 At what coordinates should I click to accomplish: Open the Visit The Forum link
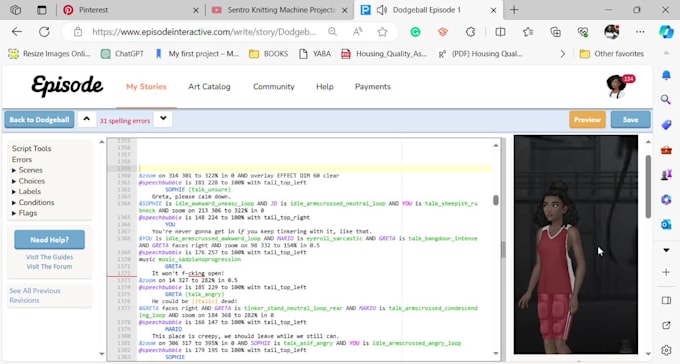coord(49,266)
